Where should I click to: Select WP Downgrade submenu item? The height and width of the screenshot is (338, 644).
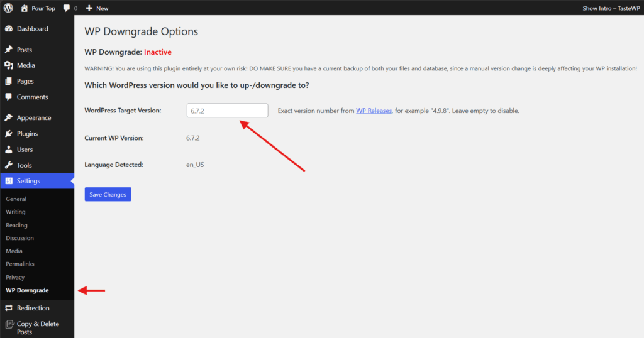pos(27,290)
